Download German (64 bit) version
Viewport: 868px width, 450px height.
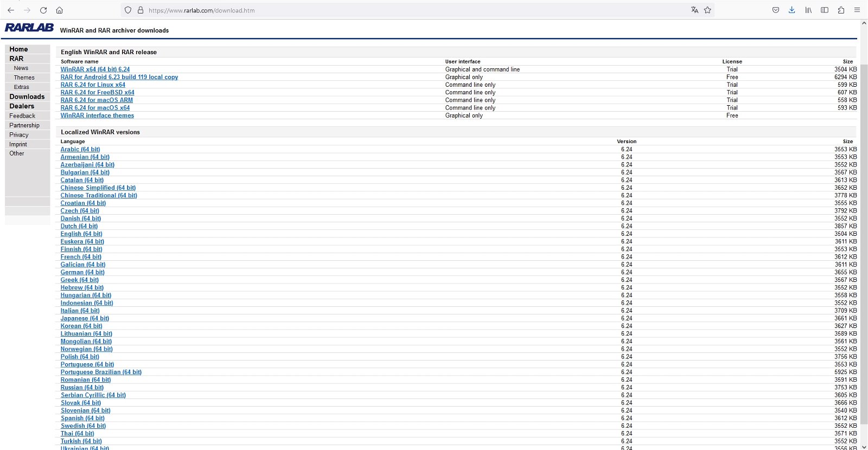click(82, 272)
